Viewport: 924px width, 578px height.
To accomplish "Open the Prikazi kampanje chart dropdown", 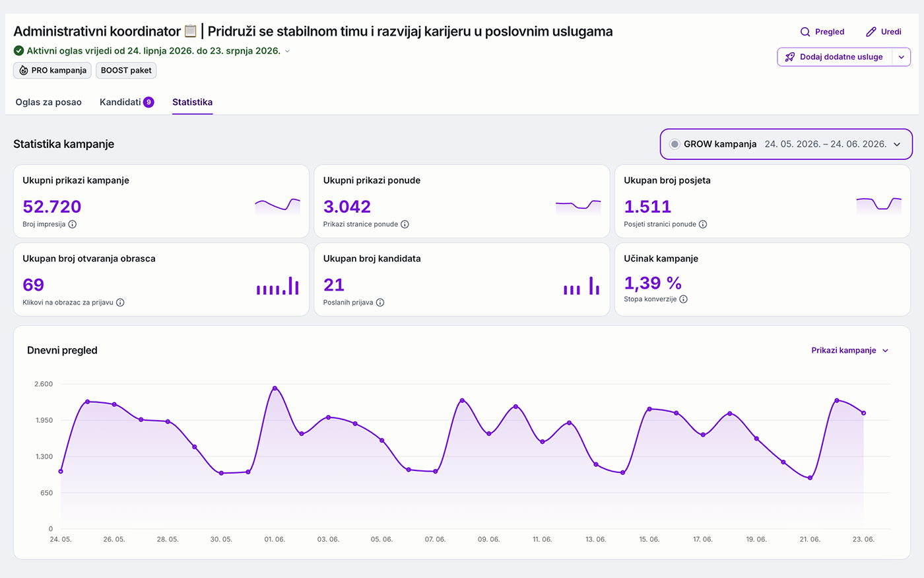I will click(850, 351).
